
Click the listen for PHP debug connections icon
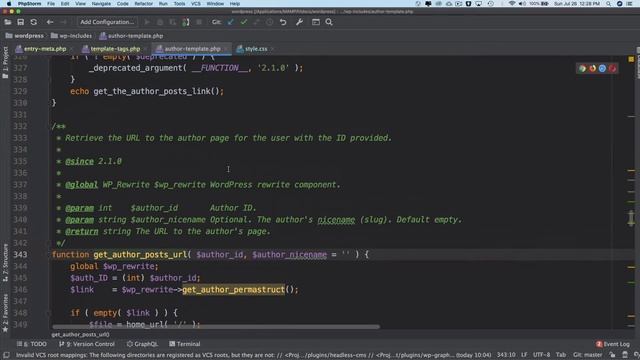click(x=186, y=22)
